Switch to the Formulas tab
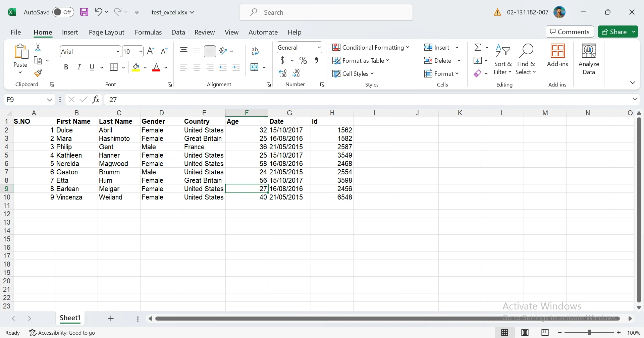 pyautogui.click(x=148, y=32)
